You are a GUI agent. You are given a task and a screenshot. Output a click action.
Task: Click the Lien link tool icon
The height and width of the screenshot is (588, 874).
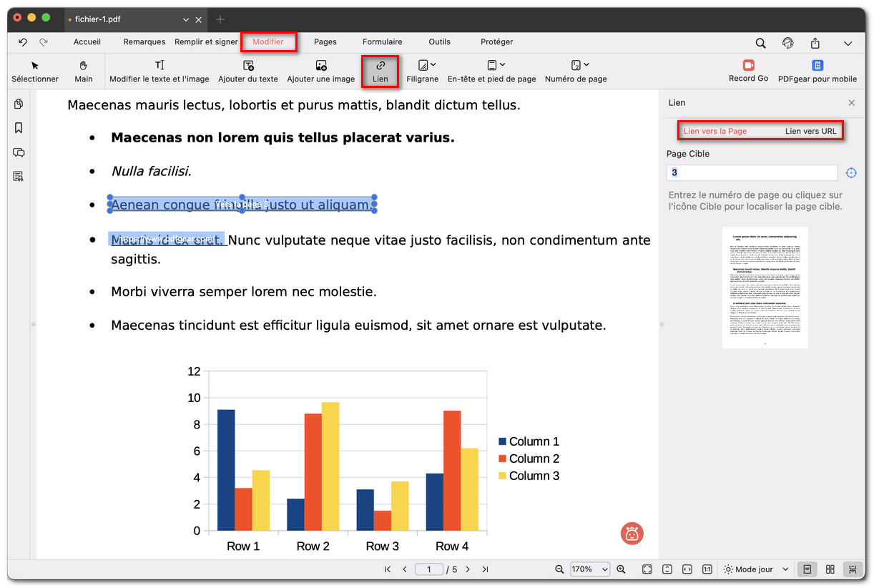tap(380, 66)
